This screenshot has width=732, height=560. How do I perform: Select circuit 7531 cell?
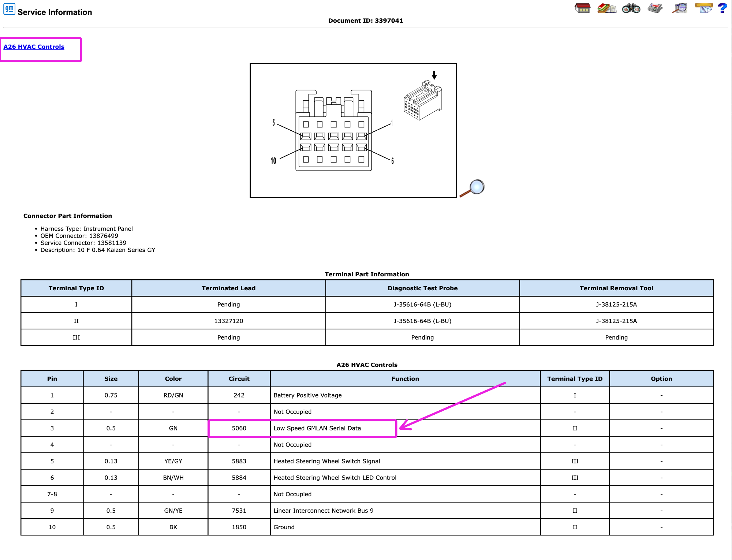point(239,511)
